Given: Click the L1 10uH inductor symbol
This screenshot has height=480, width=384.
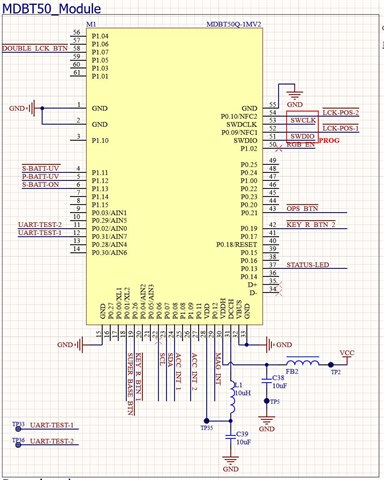Looking at the screenshot, I should [232, 398].
